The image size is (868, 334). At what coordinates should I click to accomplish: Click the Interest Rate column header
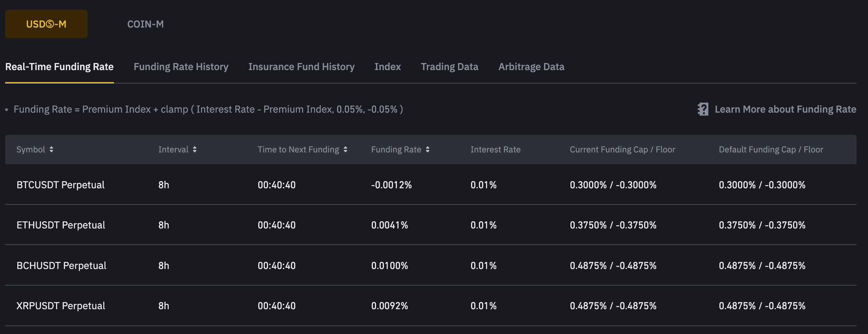tap(495, 149)
